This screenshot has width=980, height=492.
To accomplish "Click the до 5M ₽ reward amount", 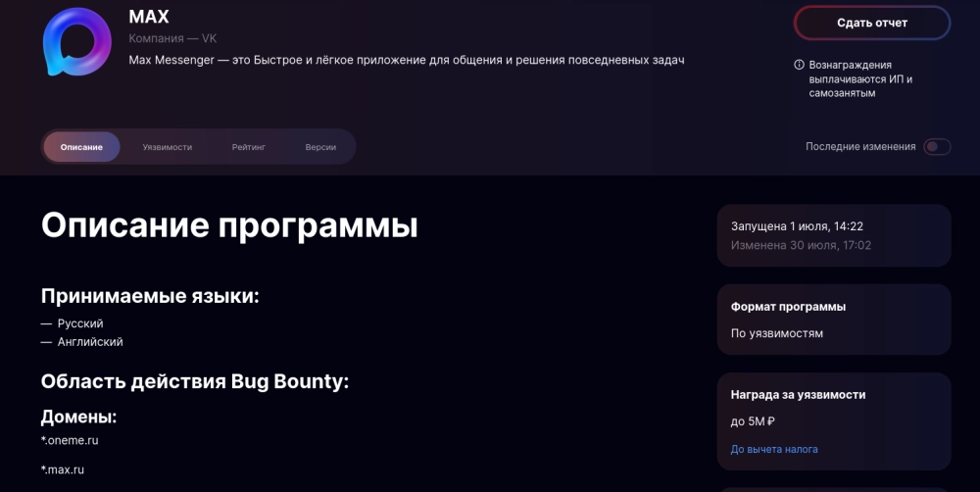I will (753, 422).
